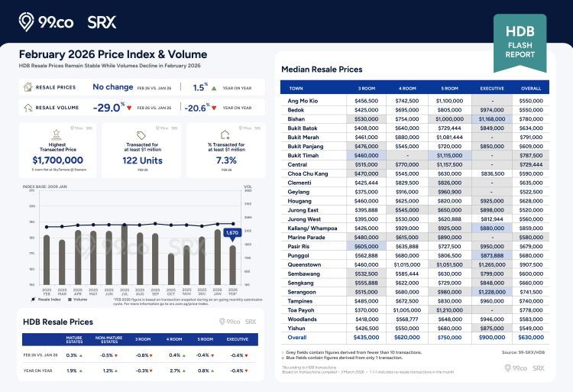Click Pasir Ris 3 room price $605,000
This screenshot has width=573, height=392.
pos(367,247)
